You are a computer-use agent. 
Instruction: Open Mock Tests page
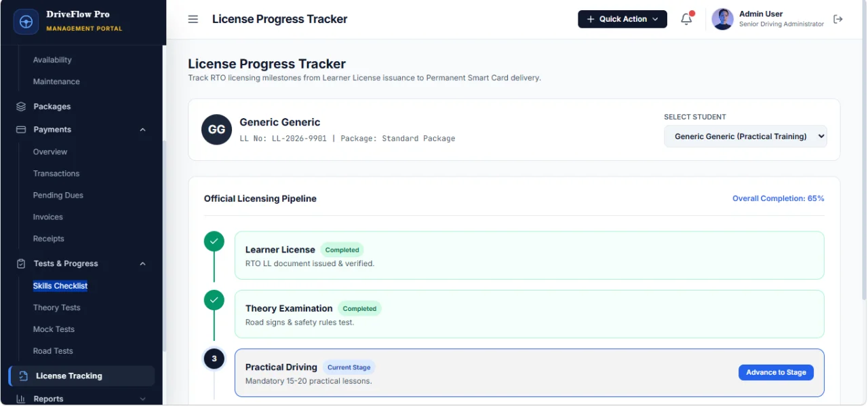point(54,329)
